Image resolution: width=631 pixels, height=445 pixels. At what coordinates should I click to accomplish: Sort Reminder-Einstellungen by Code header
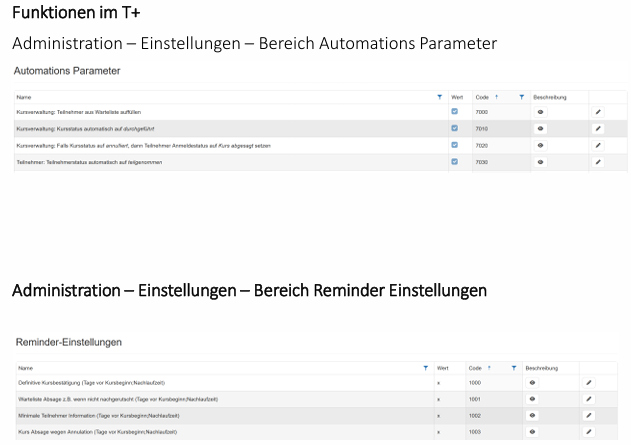click(476, 368)
